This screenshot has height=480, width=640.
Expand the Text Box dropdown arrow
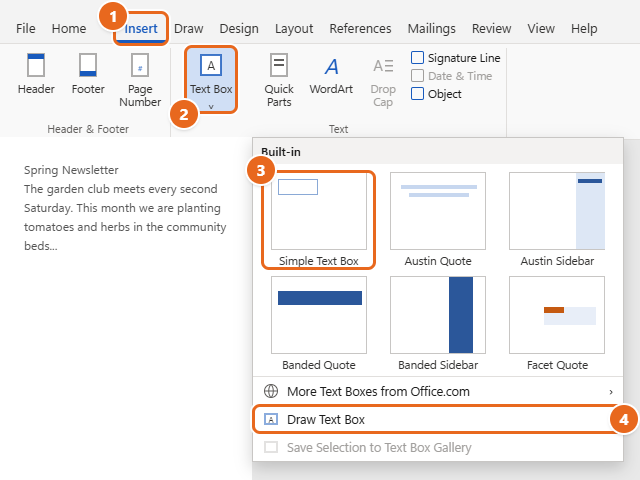[211, 107]
